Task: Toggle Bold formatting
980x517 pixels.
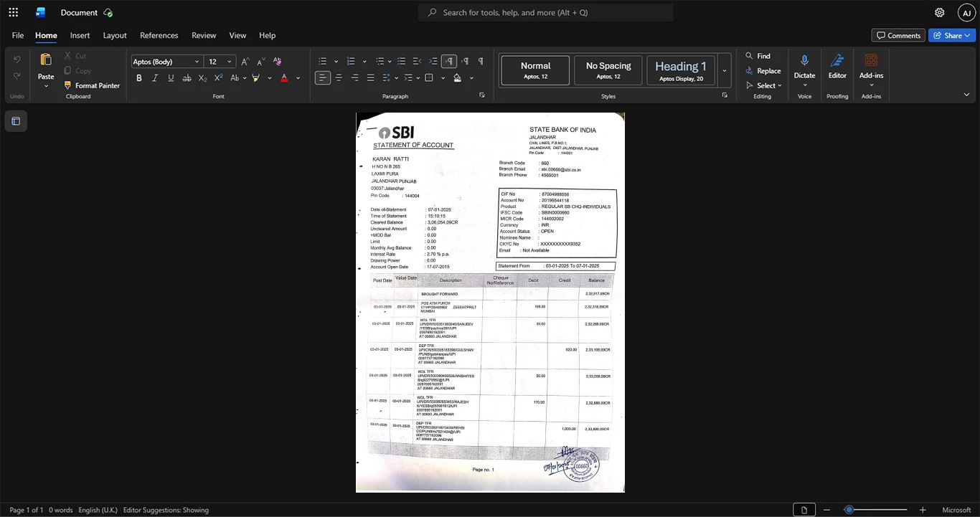Action: (x=139, y=77)
